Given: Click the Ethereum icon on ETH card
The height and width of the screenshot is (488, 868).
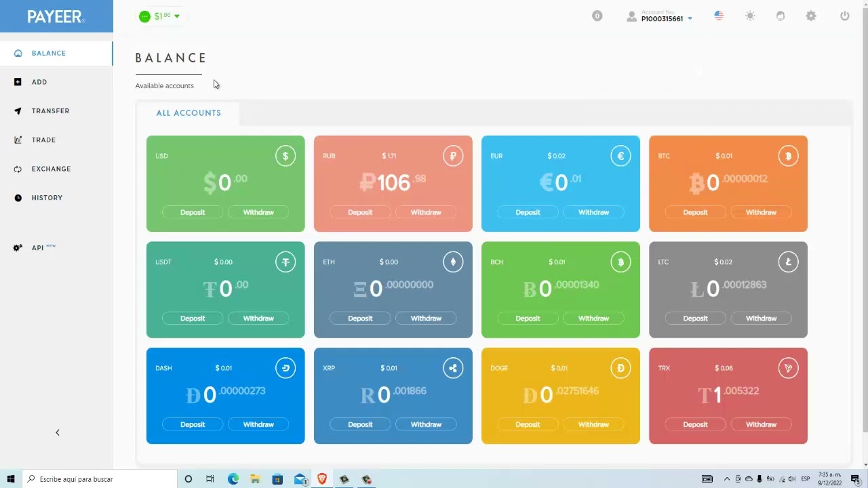Looking at the screenshot, I should coord(453,262).
